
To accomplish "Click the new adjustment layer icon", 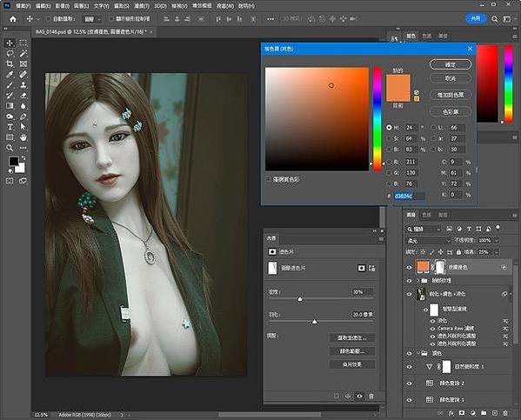I will 472,413.
